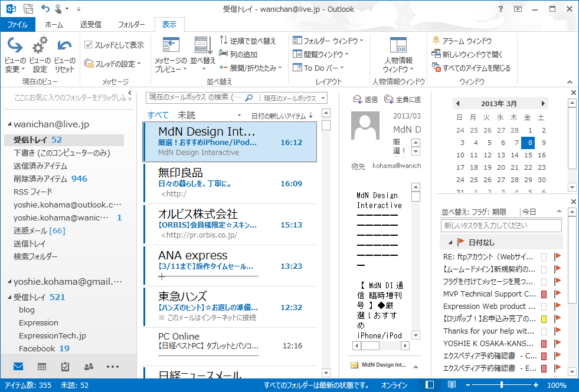
Task: Open 閲覧ウィンドウ dropdown
Action: click(x=320, y=54)
